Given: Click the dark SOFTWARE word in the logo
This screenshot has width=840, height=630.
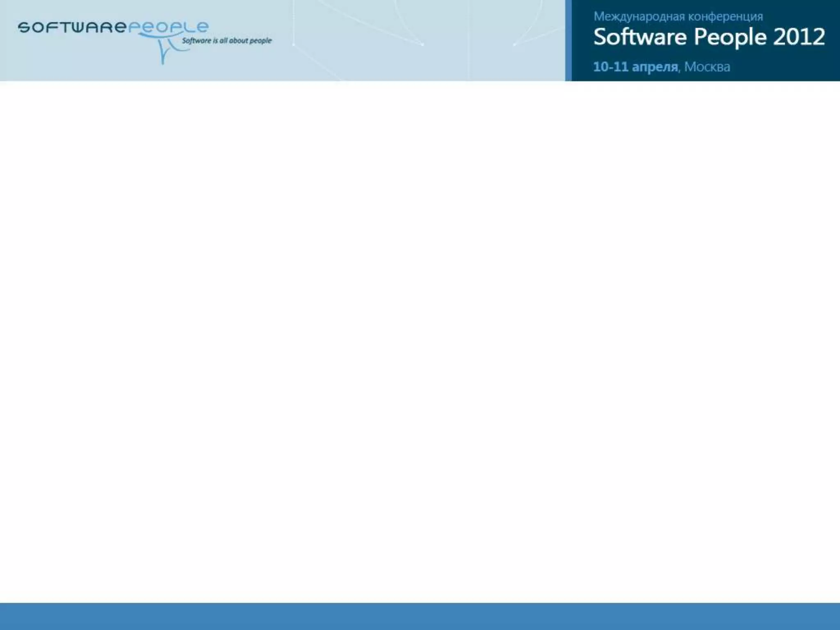Looking at the screenshot, I should pos(72,27).
